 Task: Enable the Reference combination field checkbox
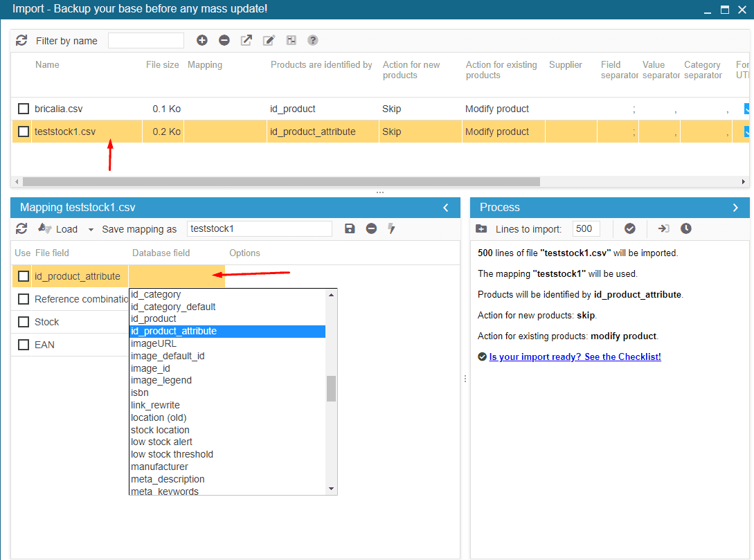24,299
